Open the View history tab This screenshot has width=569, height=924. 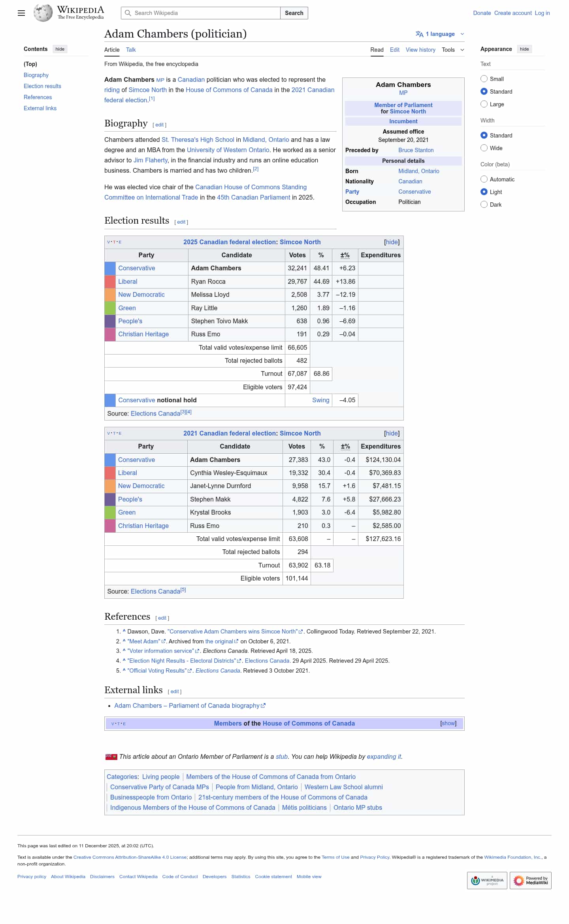tap(420, 50)
